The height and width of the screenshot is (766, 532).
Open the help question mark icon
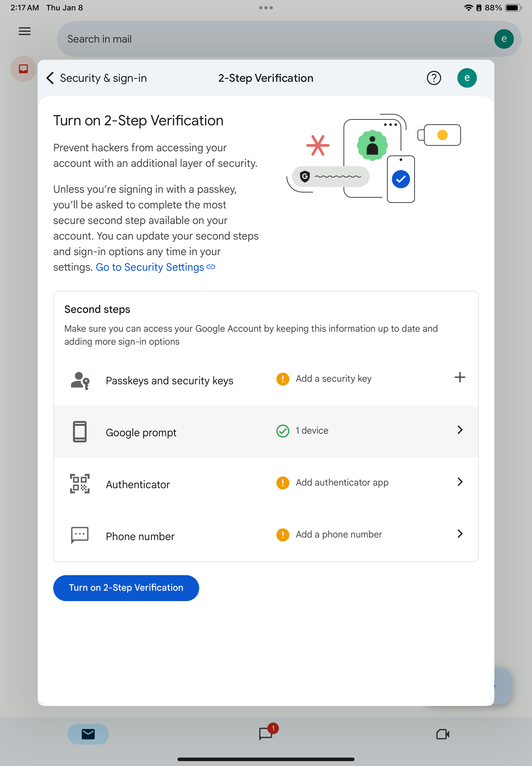(434, 78)
